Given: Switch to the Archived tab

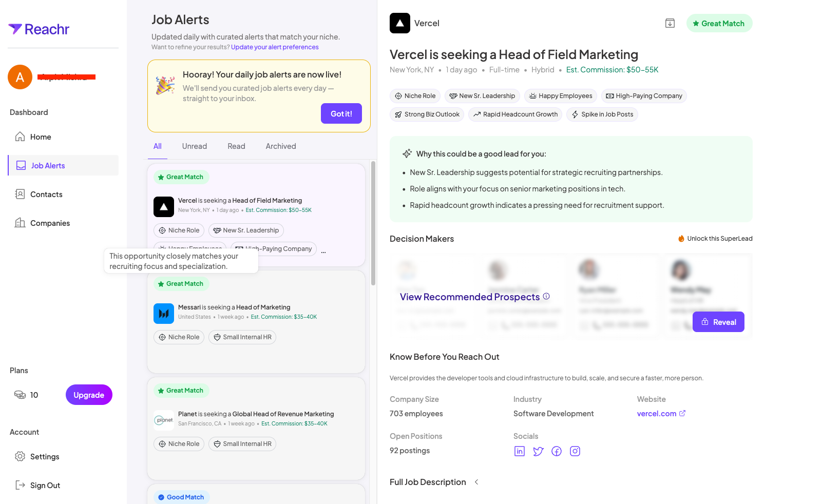Looking at the screenshot, I should [281, 146].
